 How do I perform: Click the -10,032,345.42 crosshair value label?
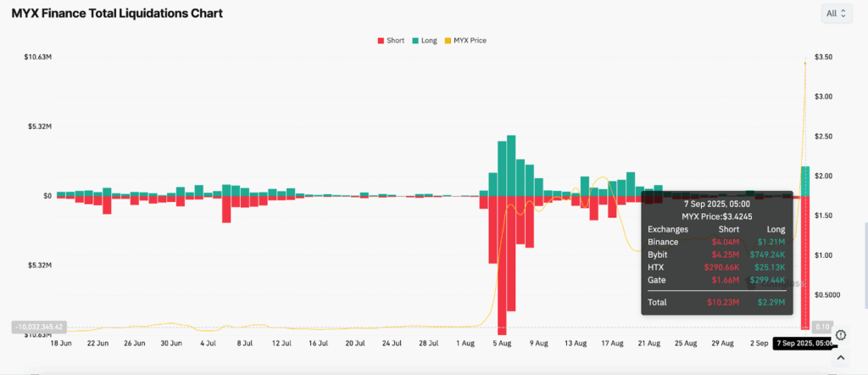[38, 327]
